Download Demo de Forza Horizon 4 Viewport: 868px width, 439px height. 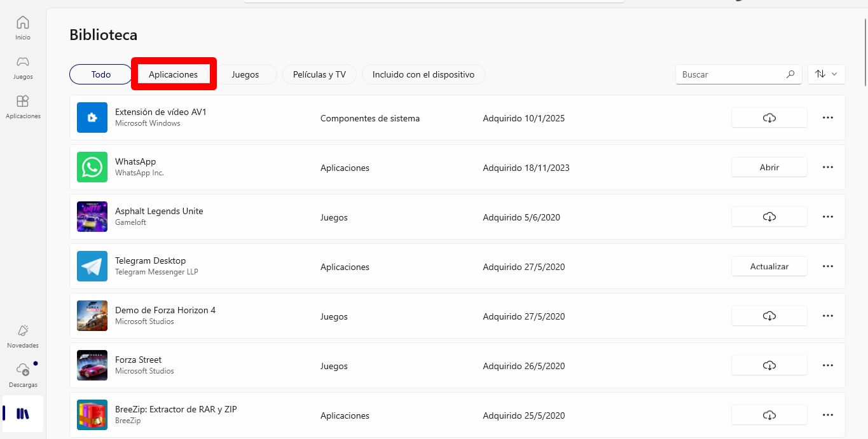coord(769,316)
